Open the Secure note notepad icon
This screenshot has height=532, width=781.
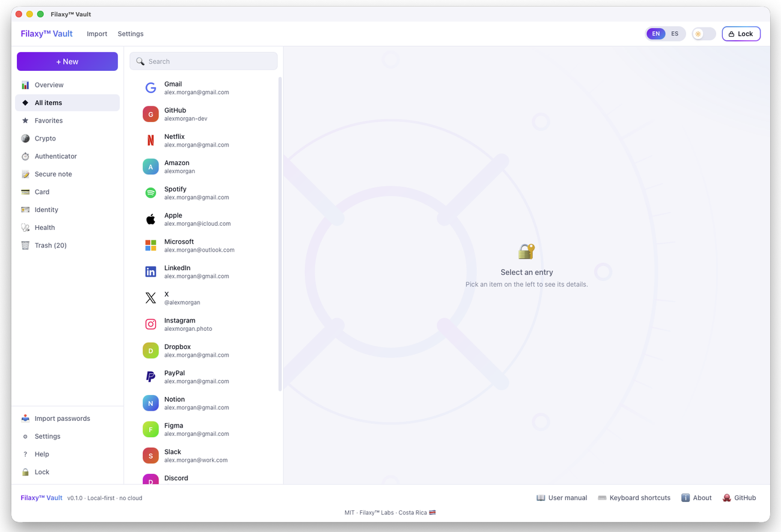pyautogui.click(x=25, y=174)
